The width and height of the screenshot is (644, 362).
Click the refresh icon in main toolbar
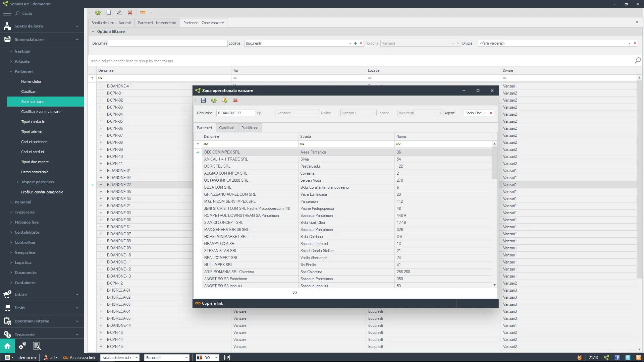coord(98,12)
